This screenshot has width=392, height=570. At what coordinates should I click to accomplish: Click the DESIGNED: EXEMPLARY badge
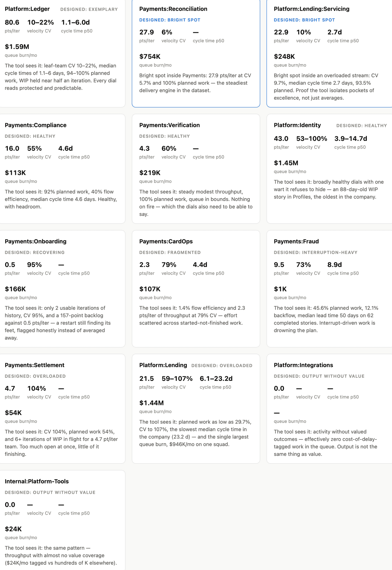89,9
